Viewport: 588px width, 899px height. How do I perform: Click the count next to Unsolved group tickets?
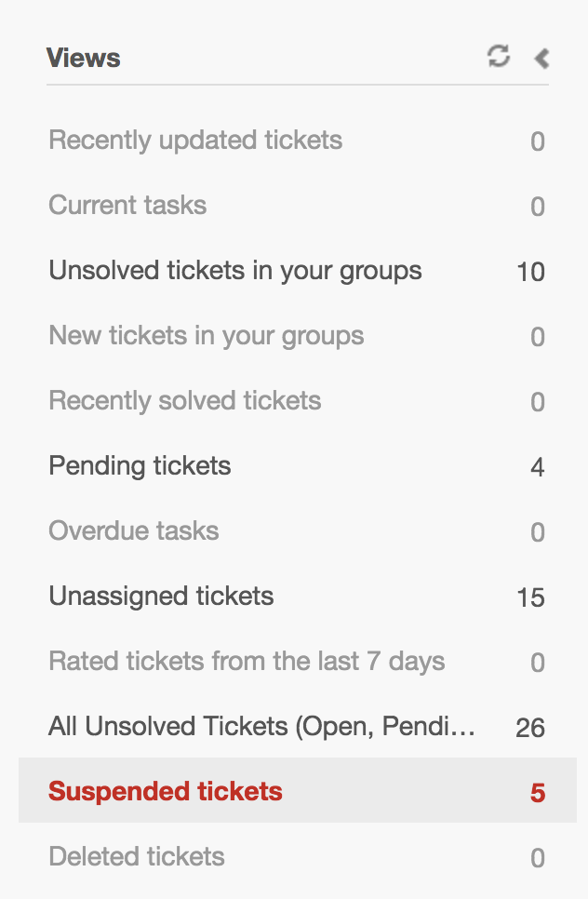532,271
